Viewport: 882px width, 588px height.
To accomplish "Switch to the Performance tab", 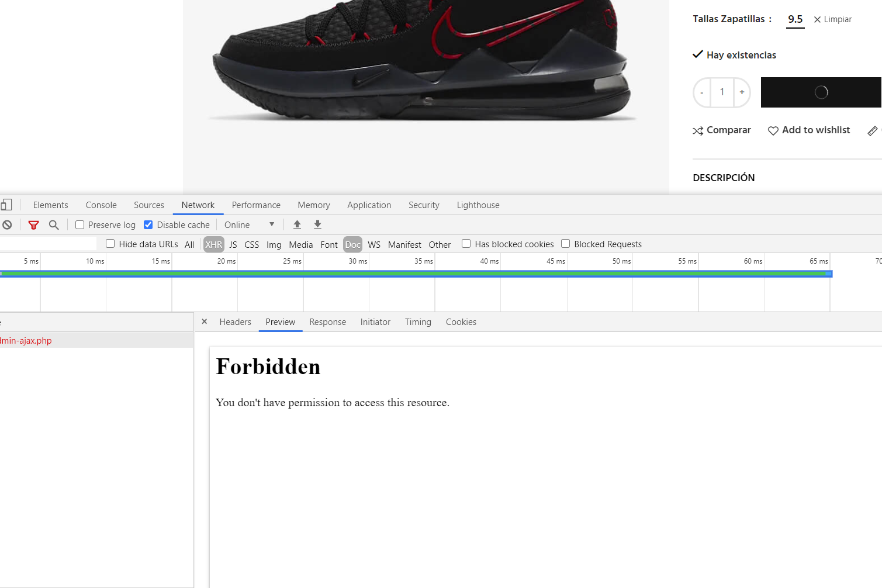I will (x=256, y=205).
